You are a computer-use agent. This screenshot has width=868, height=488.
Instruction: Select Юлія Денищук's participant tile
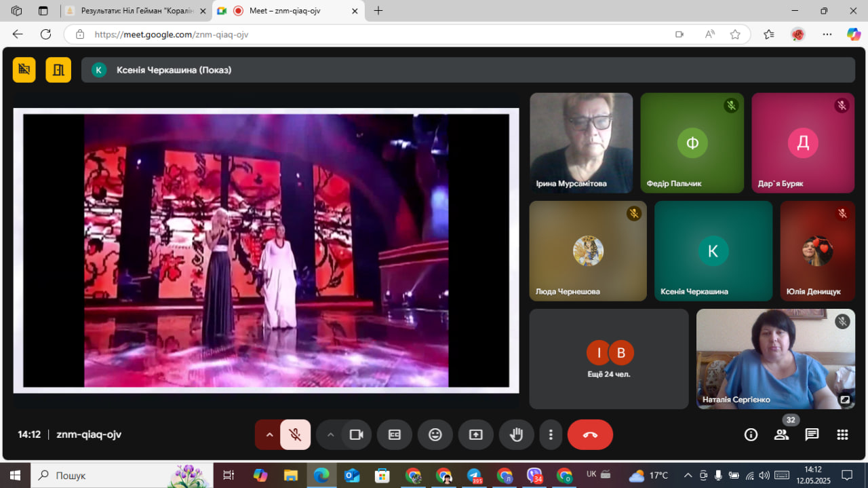[818, 251]
